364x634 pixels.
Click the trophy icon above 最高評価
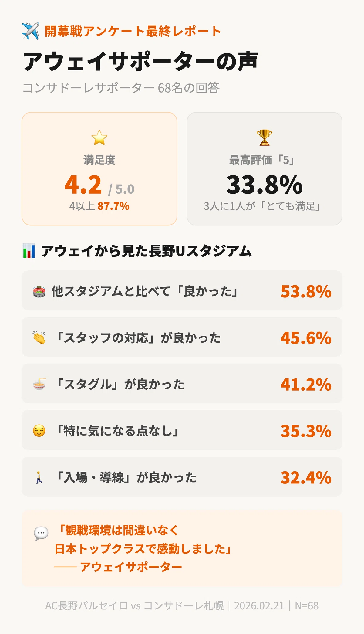[x=265, y=137]
